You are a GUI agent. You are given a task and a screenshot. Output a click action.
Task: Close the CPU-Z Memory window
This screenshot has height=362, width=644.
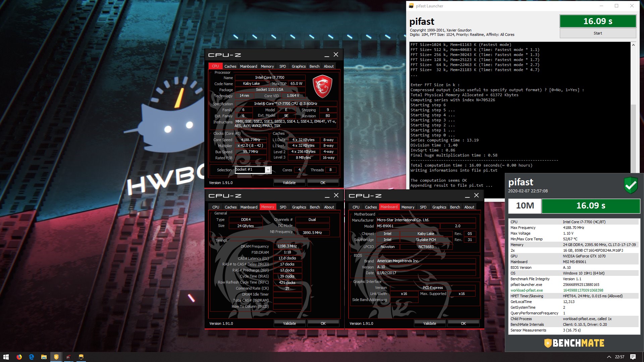click(336, 195)
